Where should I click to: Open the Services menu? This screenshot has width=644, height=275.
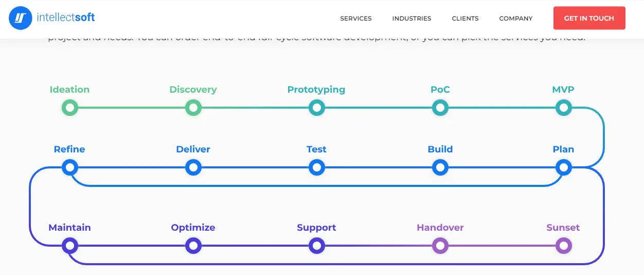coord(356,19)
